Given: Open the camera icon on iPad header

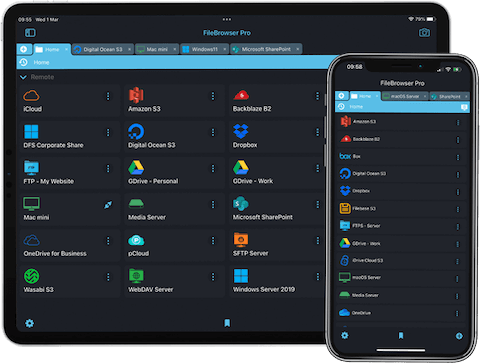Looking at the screenshot, I should (x=424, y=33).
